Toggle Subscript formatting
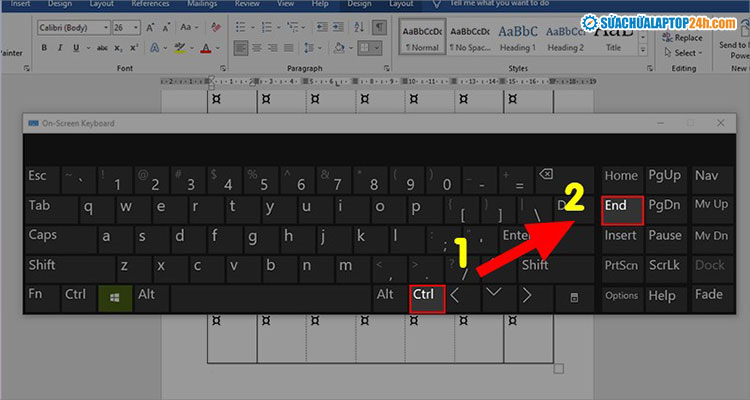 (x=118, y=48)
